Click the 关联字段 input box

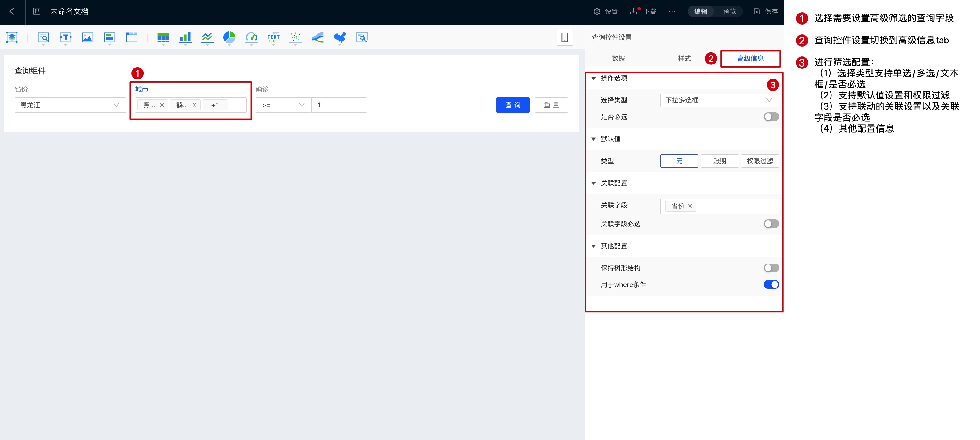coord(720,206)
